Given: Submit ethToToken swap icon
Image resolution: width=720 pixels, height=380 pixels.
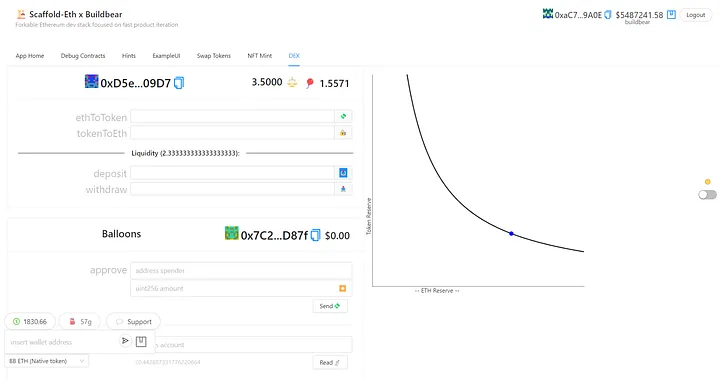Looking at the screenshot, I should (343, 117).
